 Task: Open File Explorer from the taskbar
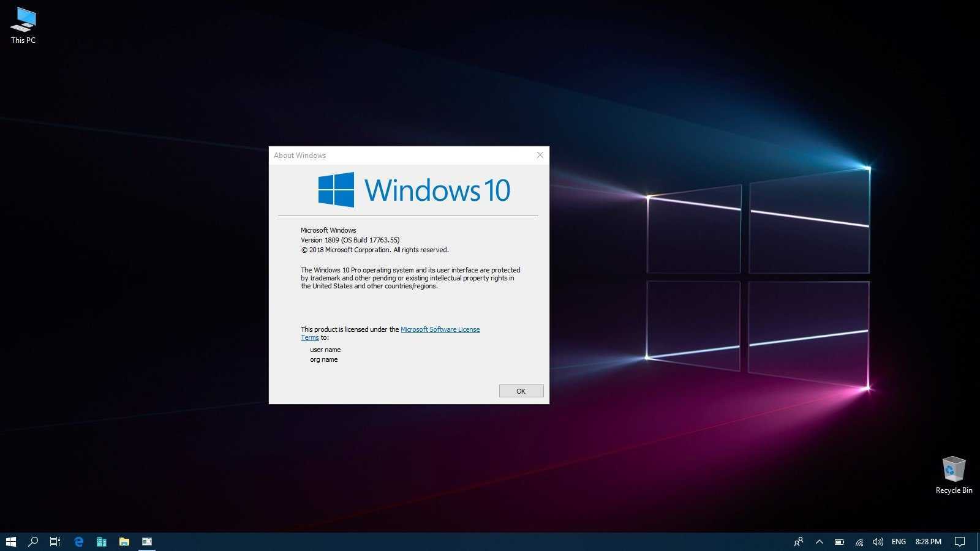pos(124,542)
